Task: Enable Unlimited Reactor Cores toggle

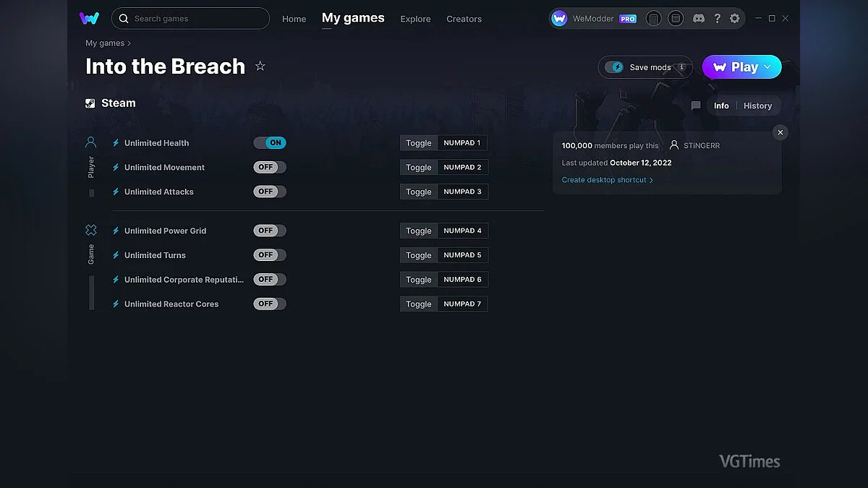Action: coord(270,304)
